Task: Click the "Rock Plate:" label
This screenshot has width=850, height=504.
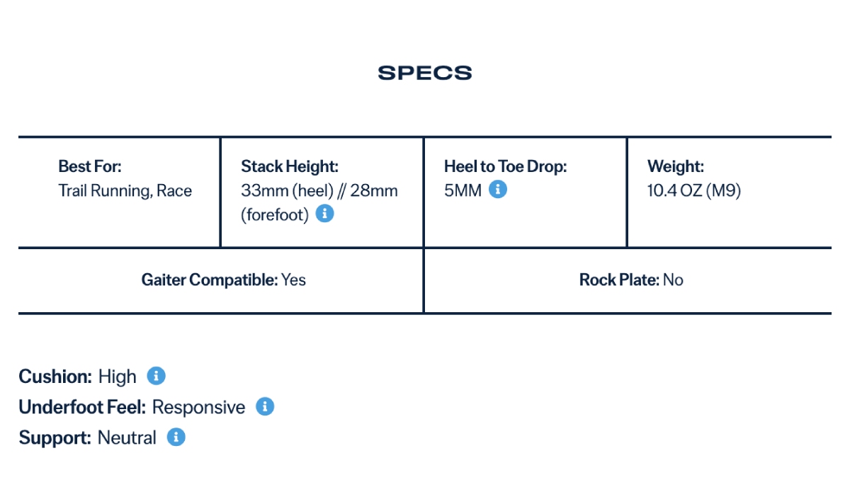Action: [x=619, y=280]
